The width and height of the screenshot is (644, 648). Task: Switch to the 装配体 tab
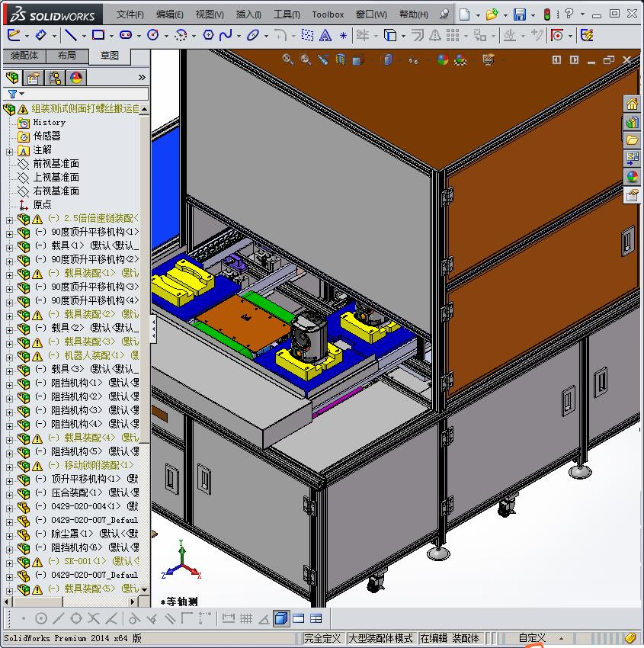pyautogui.click(x=24, y=56)
